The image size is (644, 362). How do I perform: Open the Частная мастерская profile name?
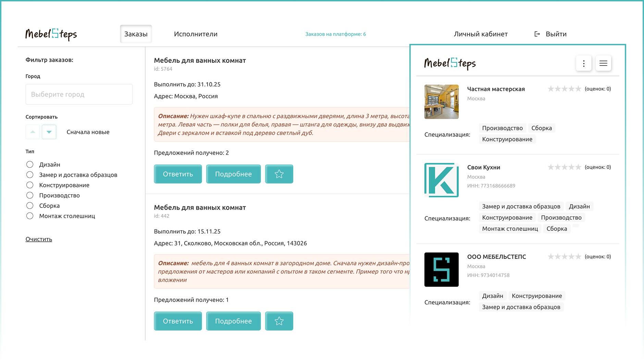(496, 89)
